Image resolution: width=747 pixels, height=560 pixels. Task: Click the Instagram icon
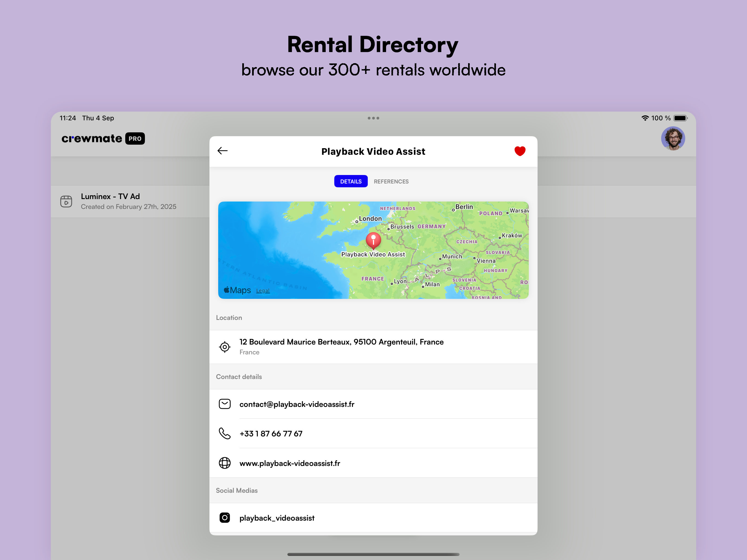pyautogui.click(x=224, y=518)
